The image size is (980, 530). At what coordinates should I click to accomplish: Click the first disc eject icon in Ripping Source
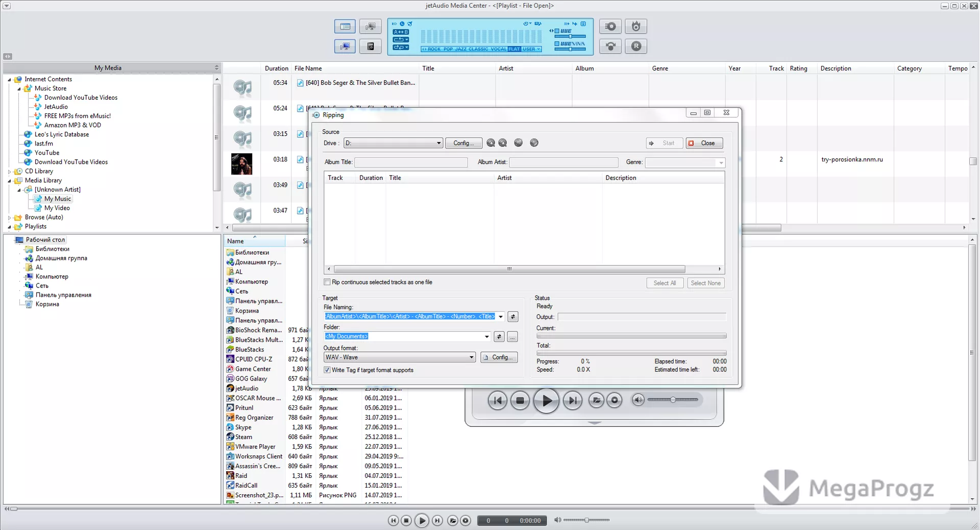click(491, 143)
